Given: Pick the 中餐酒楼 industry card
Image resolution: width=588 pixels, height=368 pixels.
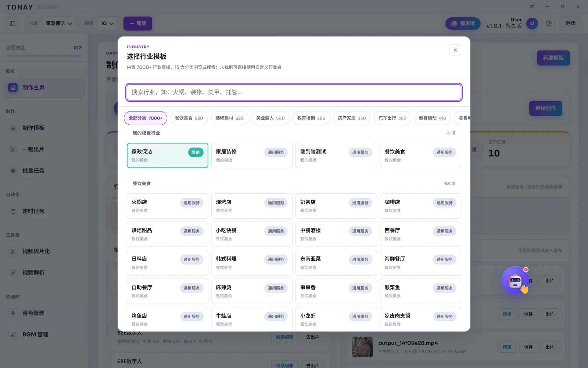Looking at the screenshot, I should (336, 234).
